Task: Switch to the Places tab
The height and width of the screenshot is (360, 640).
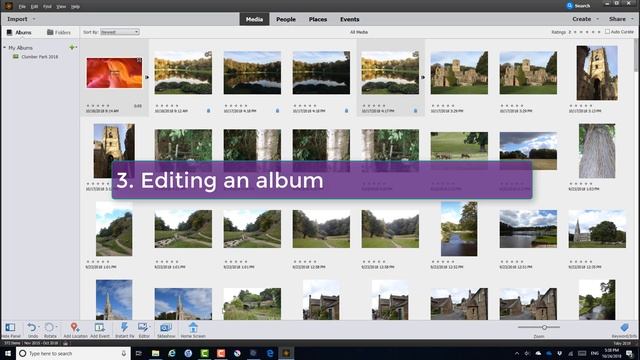Action: (x=318, y=19)
